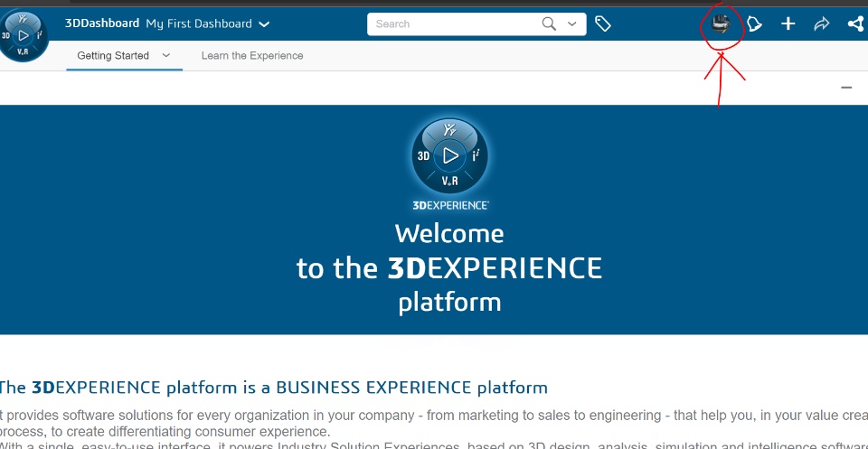Click the magnifying glass search icon
868x449 pixels.
[549, 24]
